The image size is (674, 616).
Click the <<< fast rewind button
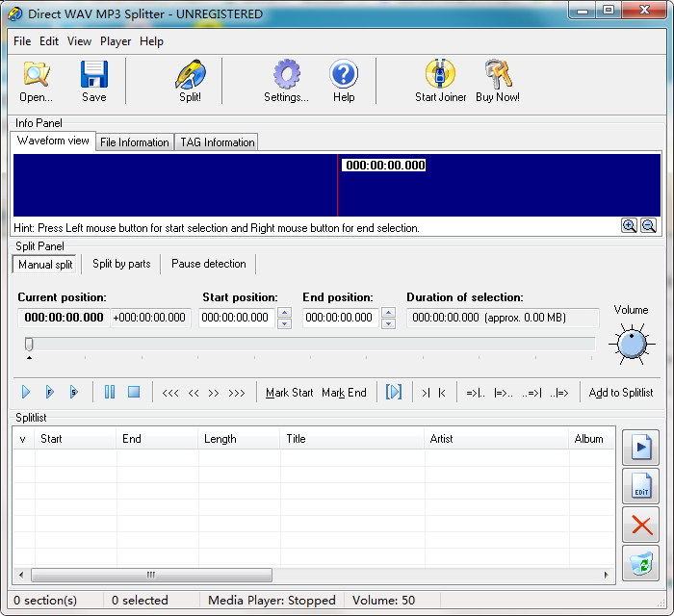[x=170, y=393]
